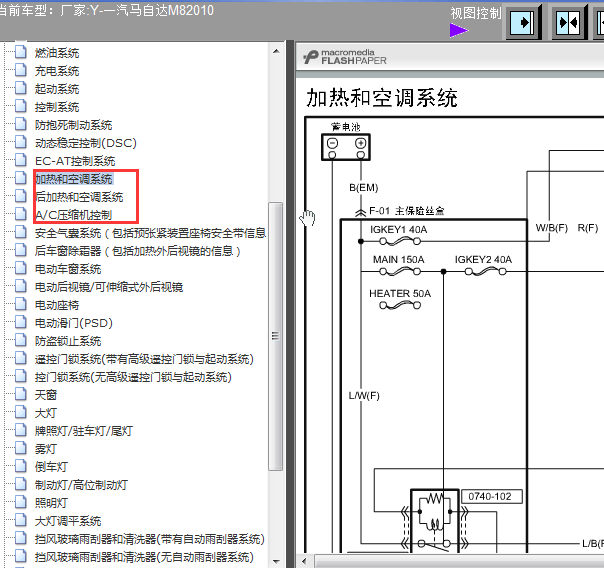Click page icon beside 大灯调平系统
The width and height of the screenshot is (604, 568).
[x=21, y=521]
